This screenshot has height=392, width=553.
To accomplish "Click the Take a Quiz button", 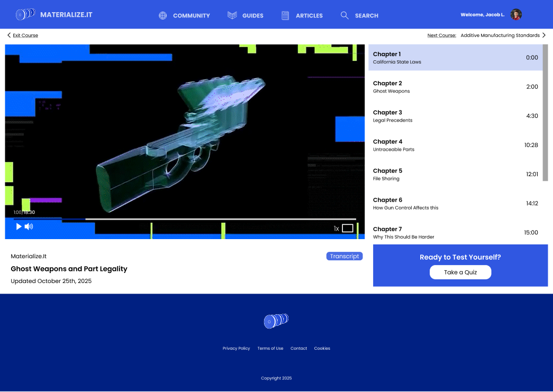I will coord(460,272).
